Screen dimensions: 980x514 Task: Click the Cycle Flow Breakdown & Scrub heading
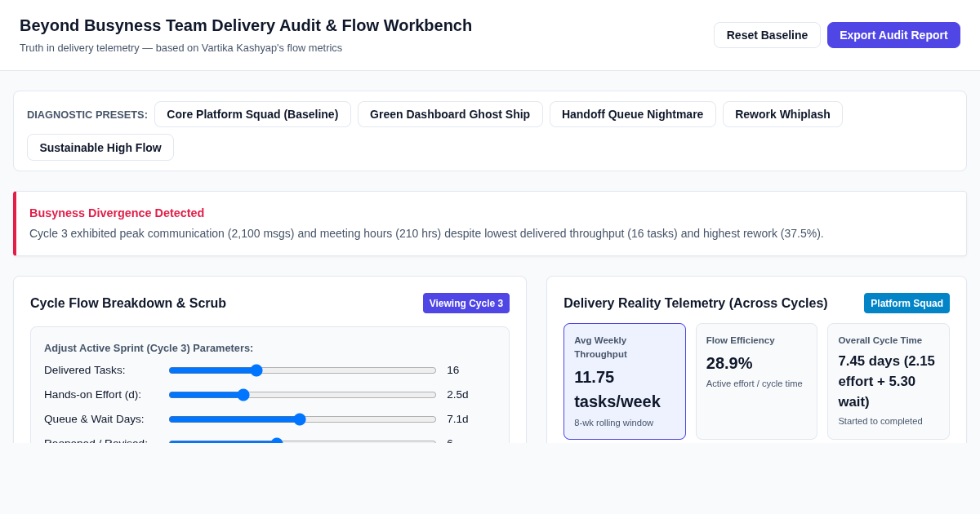click(x=128, y=304)
